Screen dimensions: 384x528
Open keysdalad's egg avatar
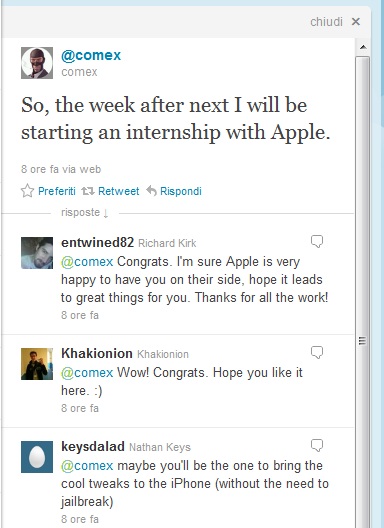tap(37, 457)
